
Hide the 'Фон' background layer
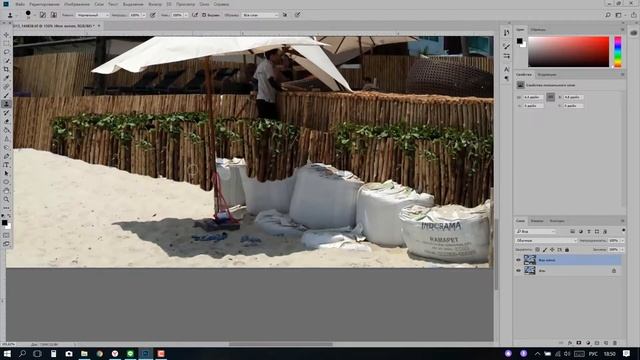click(518, 271)
